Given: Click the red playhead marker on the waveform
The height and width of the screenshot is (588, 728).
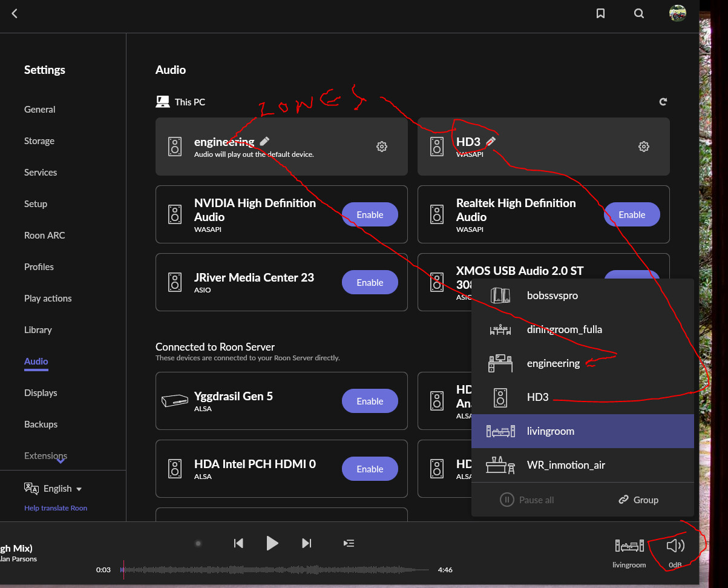Looking at the screenshot, I should [x=123, y=570].
